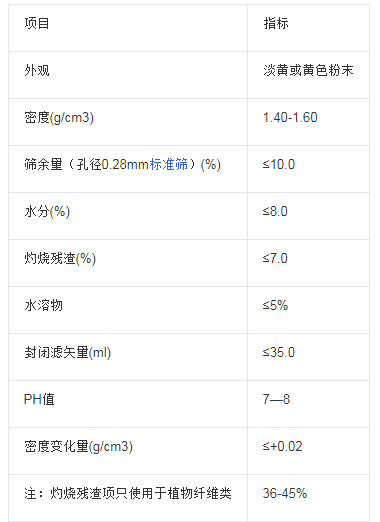Click the 密度(g/cm3) row label
The width and height of the screenshot is (380, 522).
coord(59,118)
